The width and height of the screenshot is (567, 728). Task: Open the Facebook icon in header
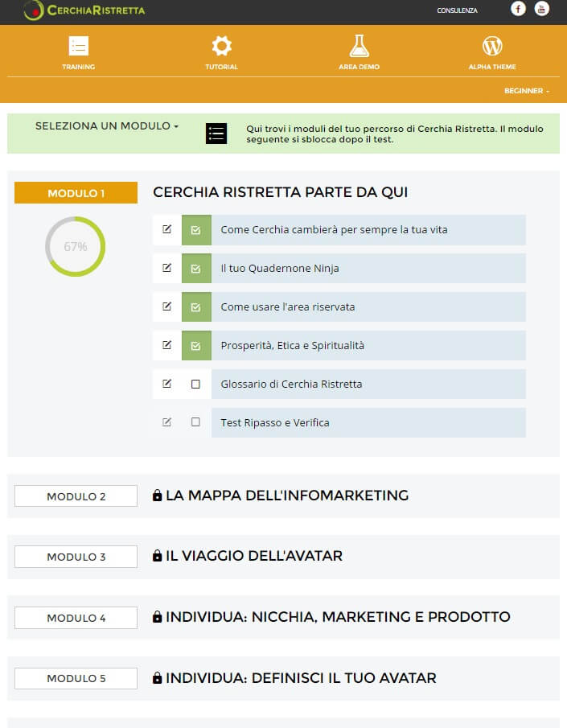coord(518,8)
